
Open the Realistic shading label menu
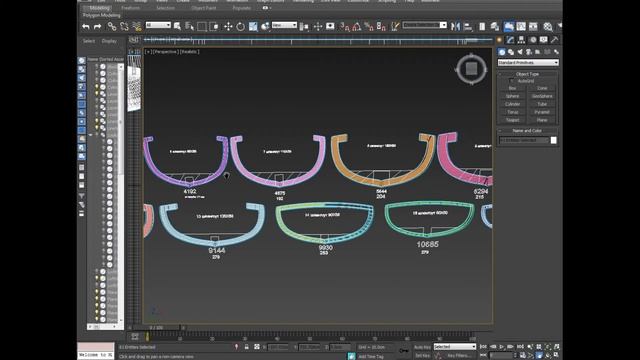[190, 52]
